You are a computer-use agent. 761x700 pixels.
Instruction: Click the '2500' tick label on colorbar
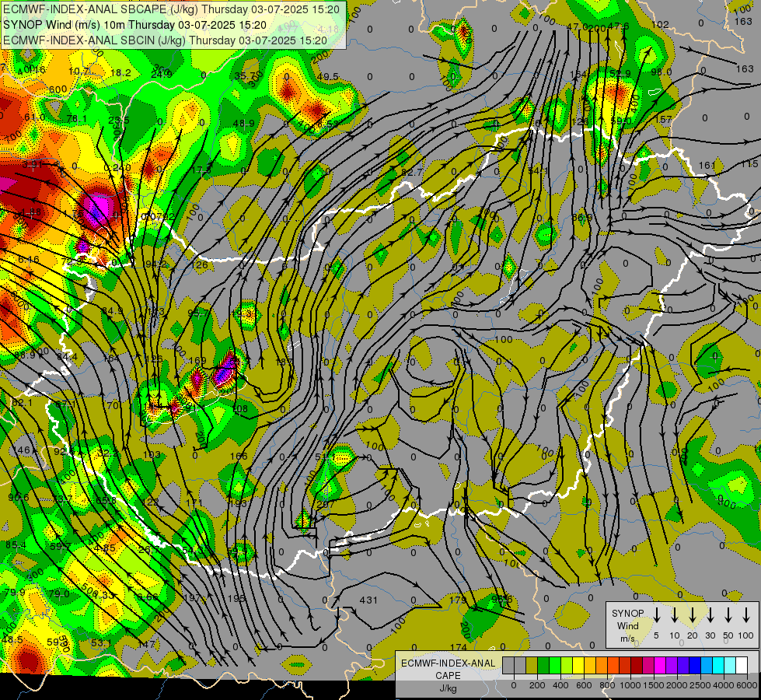(x=700, y=685)
